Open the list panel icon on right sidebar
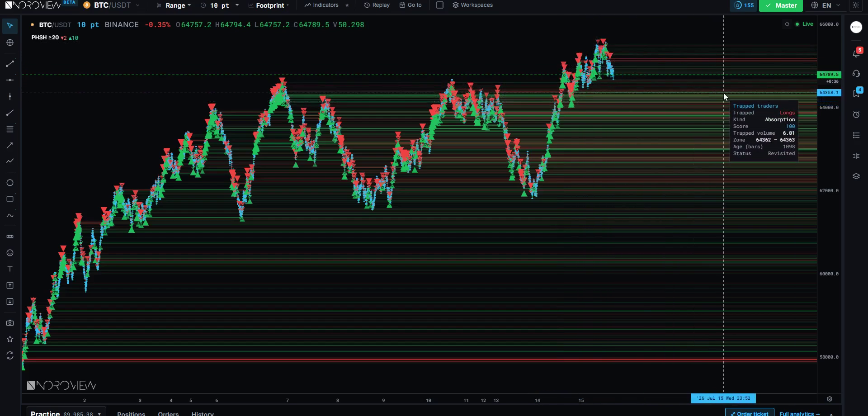Screen dimensions: 868x416 coord(856,135)
